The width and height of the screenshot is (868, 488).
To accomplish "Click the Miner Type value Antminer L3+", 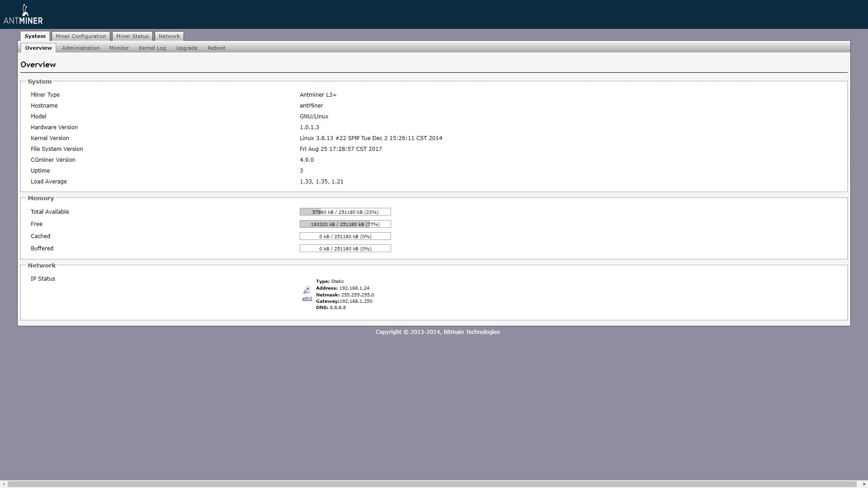I will point(318,95).
